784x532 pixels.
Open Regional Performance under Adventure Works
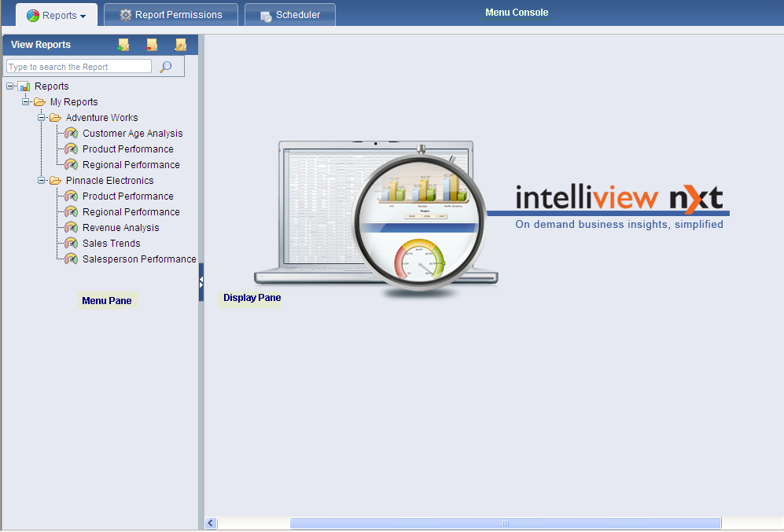coord(131,165)
